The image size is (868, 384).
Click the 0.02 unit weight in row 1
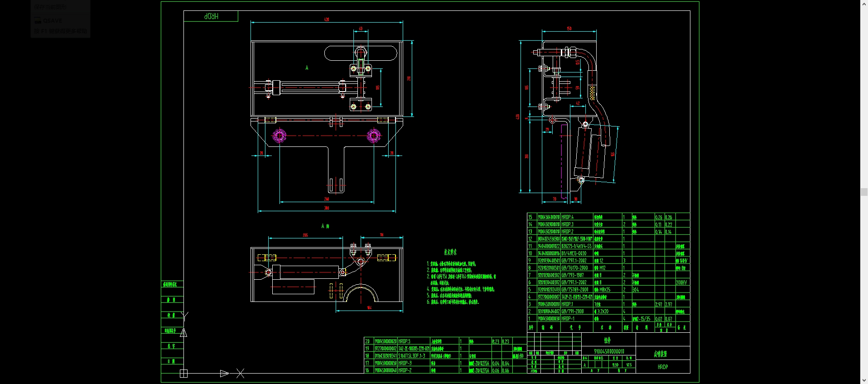[x=659, y=319]
